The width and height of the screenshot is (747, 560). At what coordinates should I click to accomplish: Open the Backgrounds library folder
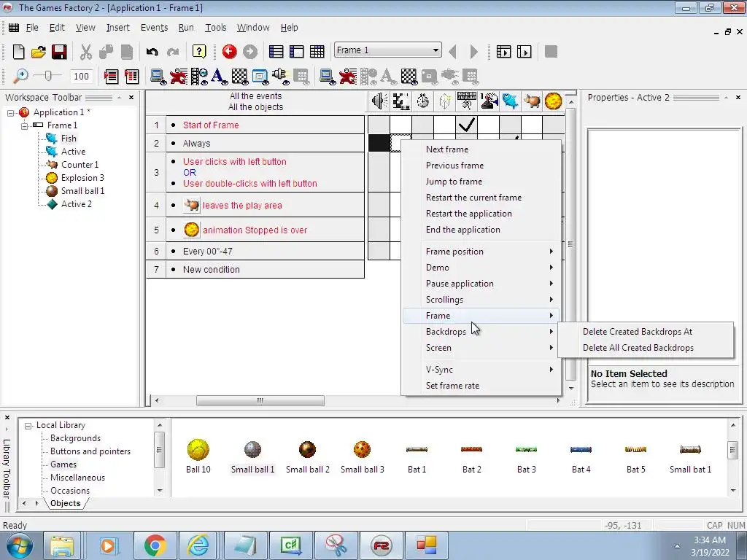pos(75,438)
